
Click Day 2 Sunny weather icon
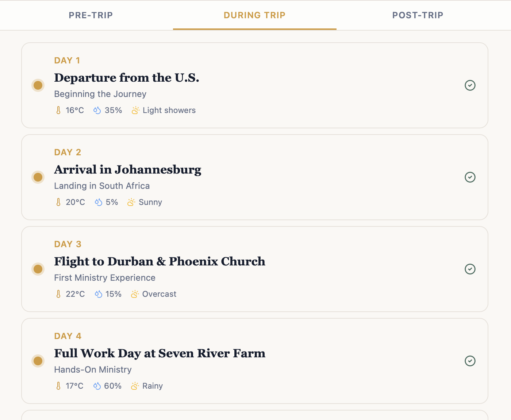(131, 202)
